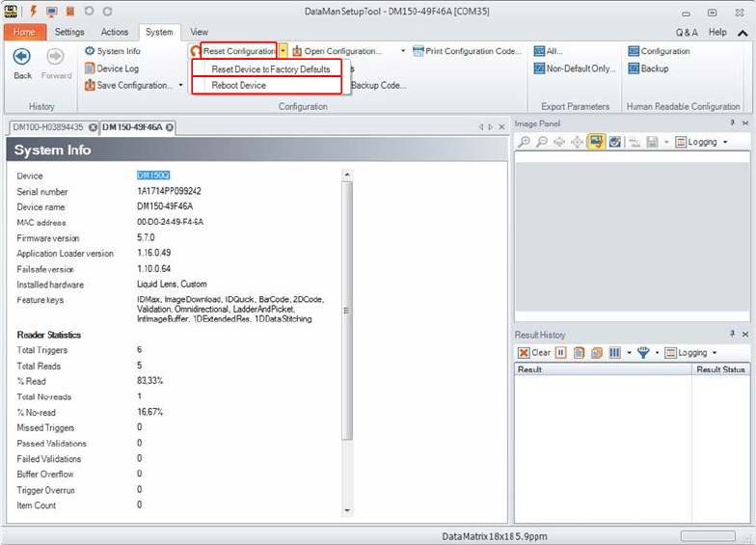This screenshot has height=545, width=756.
Task: Close the DM100-H03894435 document tab
Action: pos(93,127)
